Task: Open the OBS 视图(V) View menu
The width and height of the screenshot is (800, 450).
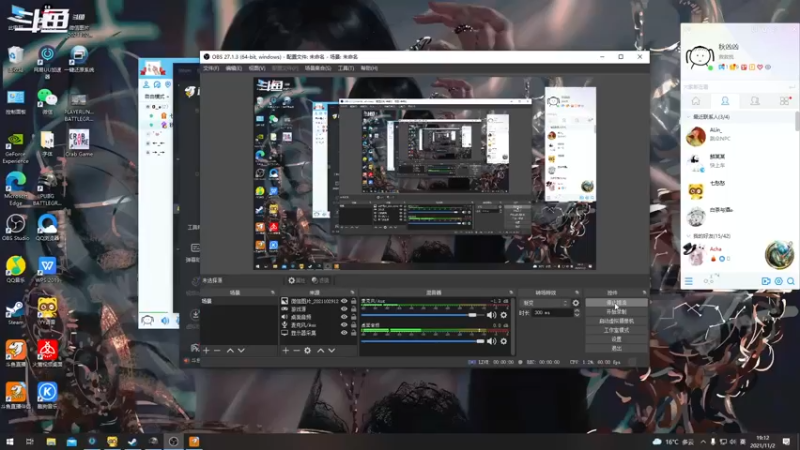Action: point(257,68)
